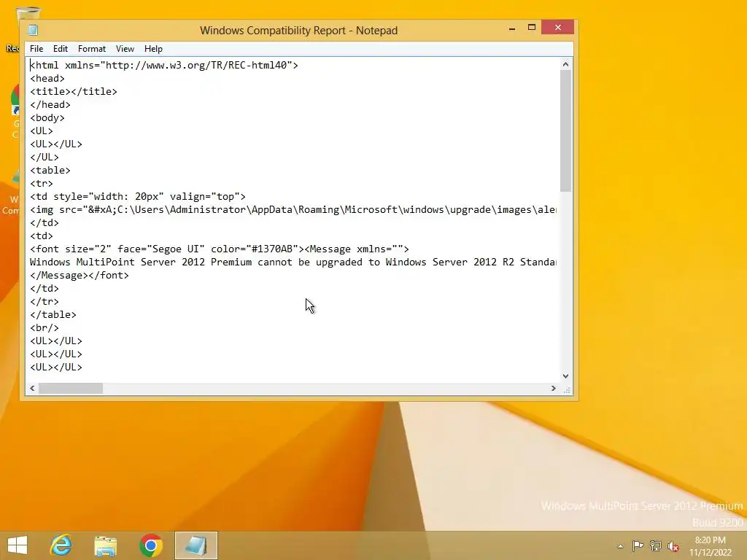Click the '<font size="2" face="Segoe UI"' line
This screenshot has height=560, width=747.
(x=219, y=249)
